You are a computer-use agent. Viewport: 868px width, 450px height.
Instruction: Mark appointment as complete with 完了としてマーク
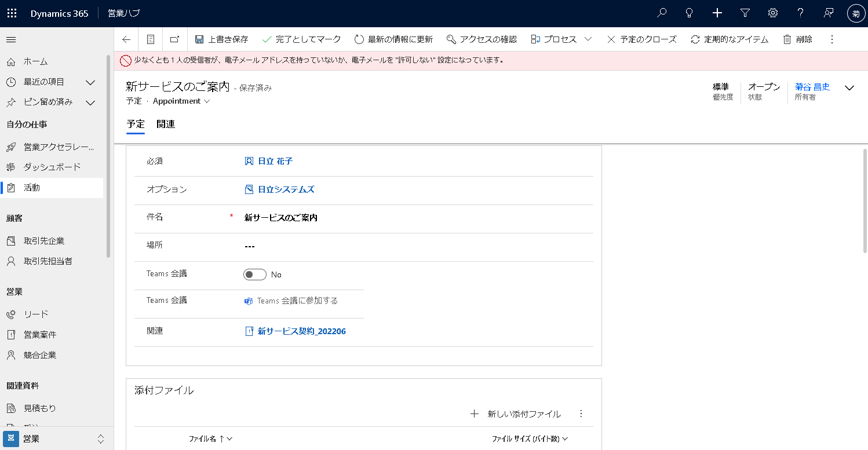(301, 39)
